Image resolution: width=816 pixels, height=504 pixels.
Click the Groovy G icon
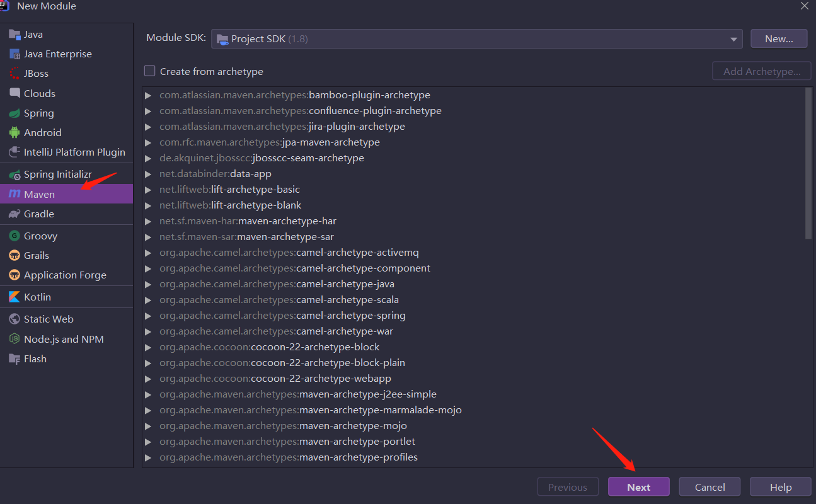pos(14,236)
